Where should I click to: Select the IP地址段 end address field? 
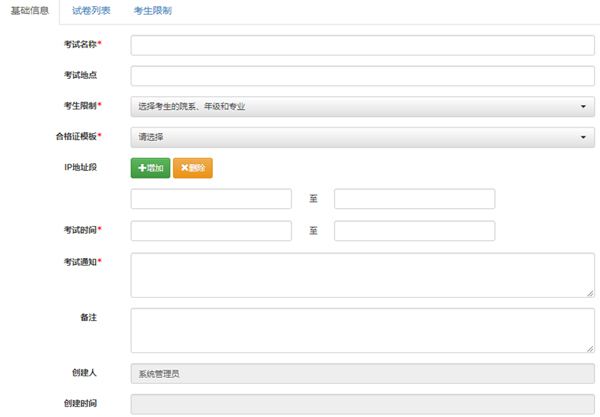pos(414,199)
